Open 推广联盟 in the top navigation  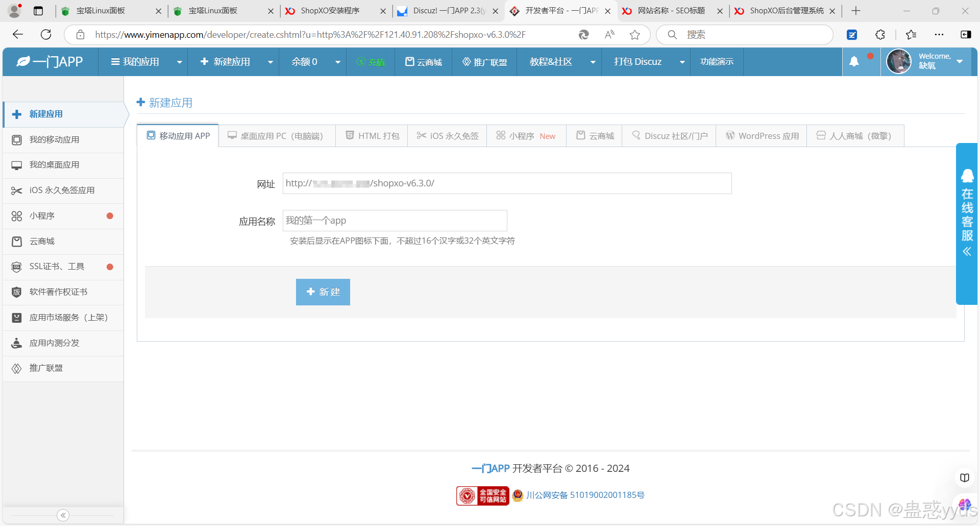(484, 62)
